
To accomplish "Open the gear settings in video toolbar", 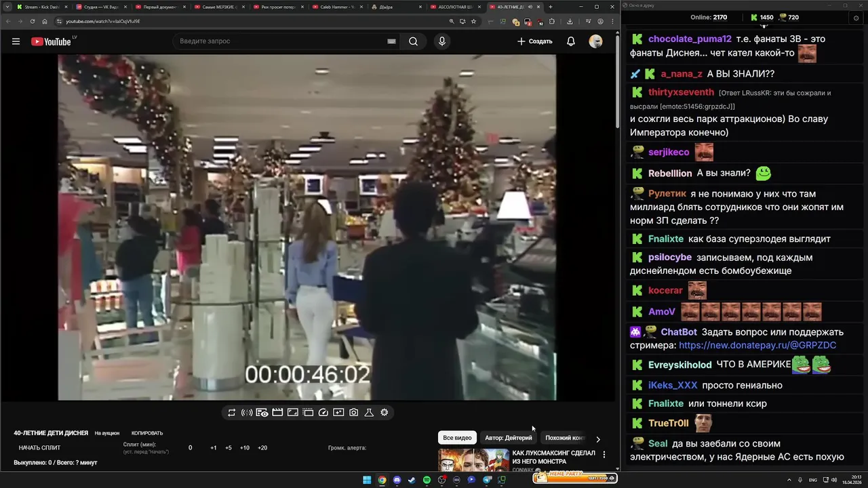I will 384,412.
